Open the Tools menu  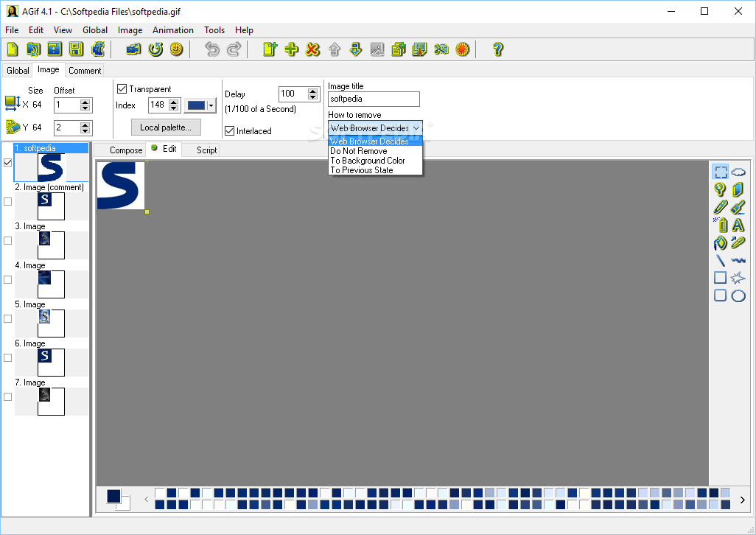pyautogui.click(x=214, y=30)
